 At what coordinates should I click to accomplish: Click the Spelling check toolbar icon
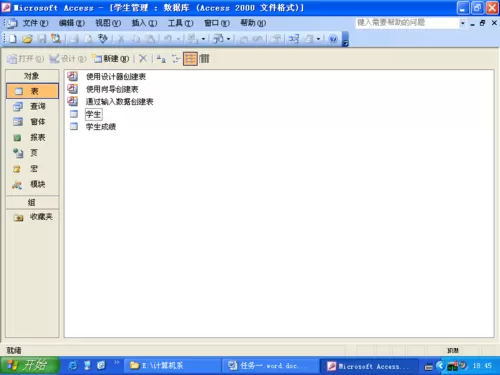pyautogui.click(x=102, y=39)
